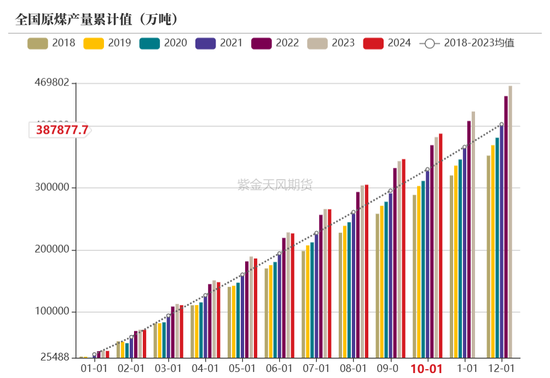Toggle the 2018 legend swatch
This screenshot has height=378, width=550.
[38, 43]
